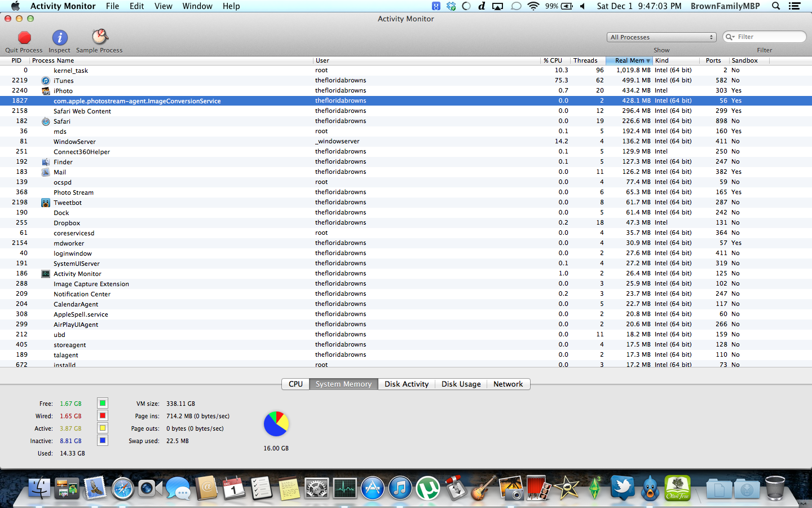The width and height of the screenshot is (812, 508).
Task: Click the Sample Process toolbar icon
Action: (100, 37)
